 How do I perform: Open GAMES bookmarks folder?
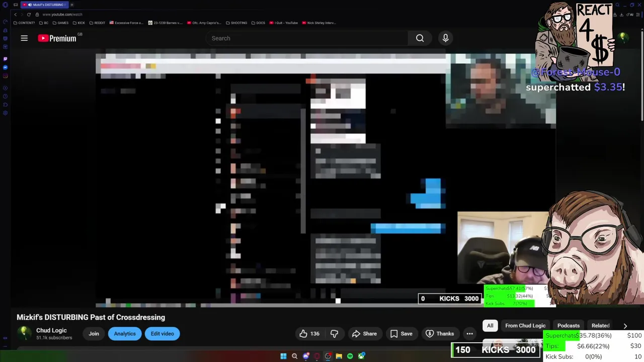pyautogui.click(x=60, y=23)
